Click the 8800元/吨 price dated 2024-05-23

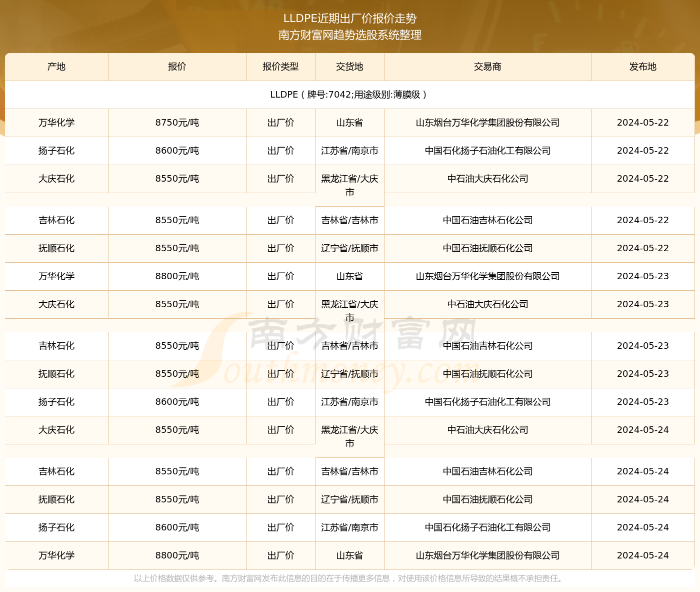tap(177, 276)
